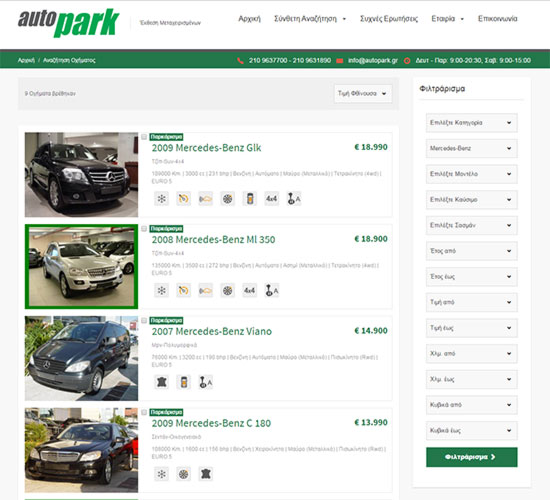Open the 2008 Mercedes-Benz Ml 350 title link
The height and width of the screenshot is (500, 550).
tap(213, 240)
